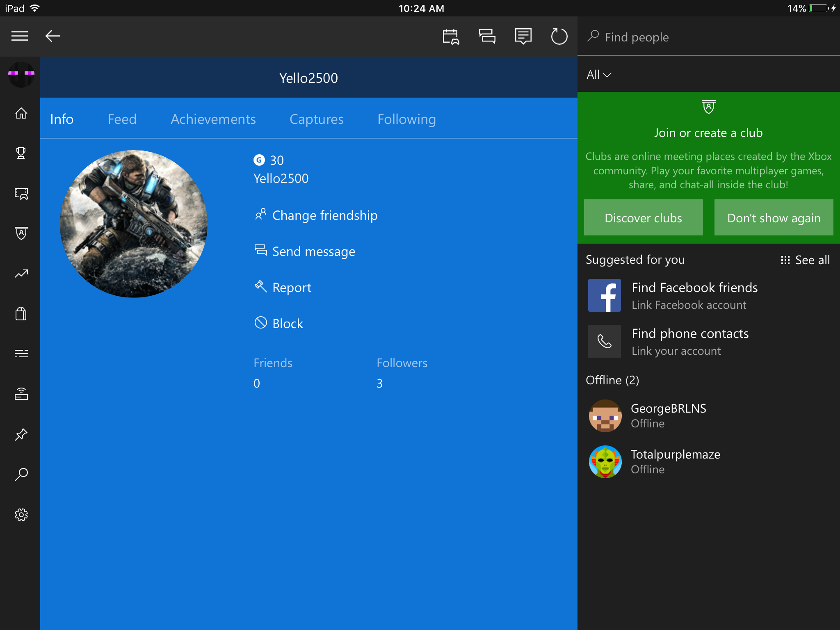Open Game captures icon in the sidebar
This screenshot has width=840, height=630.
pos(21,194)
